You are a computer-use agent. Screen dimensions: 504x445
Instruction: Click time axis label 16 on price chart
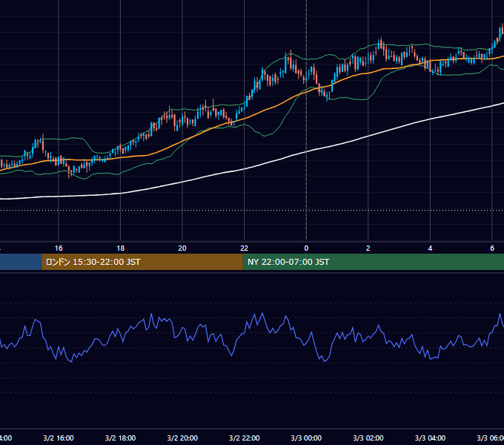tap(59, 248)
